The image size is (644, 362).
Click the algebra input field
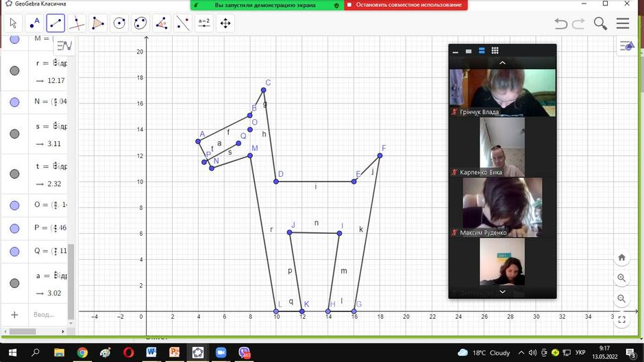tap(49, 315)
